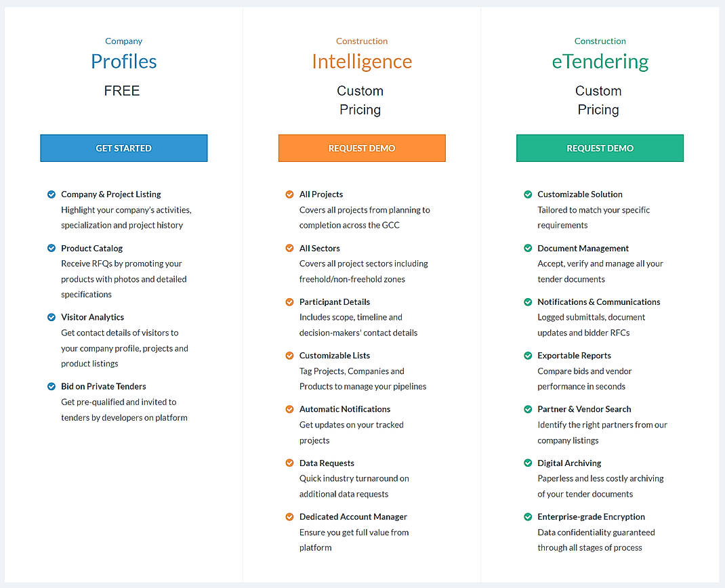This screenshot has width=725, height=588.
Task: Select the Visitor Analytics checkmark icon
Action: tap(51, 316)
